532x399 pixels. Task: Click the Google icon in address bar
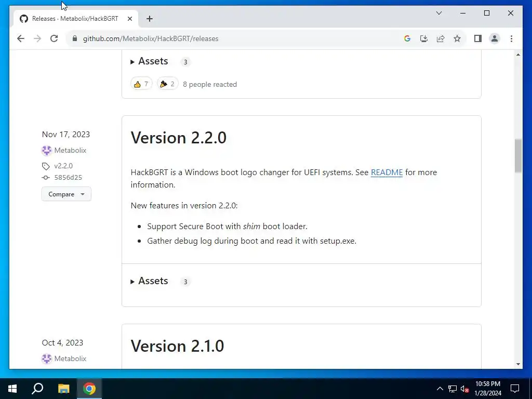coord(407,38)
